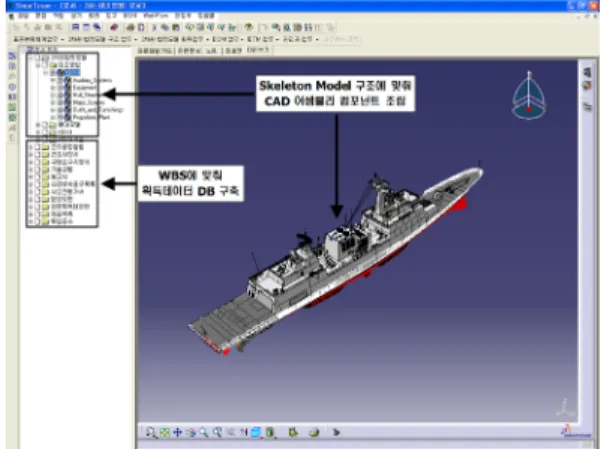The height and width of the screenshot is (449, 601).
Task: Open the IETM management dropdown in the toolbar
Action: click(x=262, y=39)
